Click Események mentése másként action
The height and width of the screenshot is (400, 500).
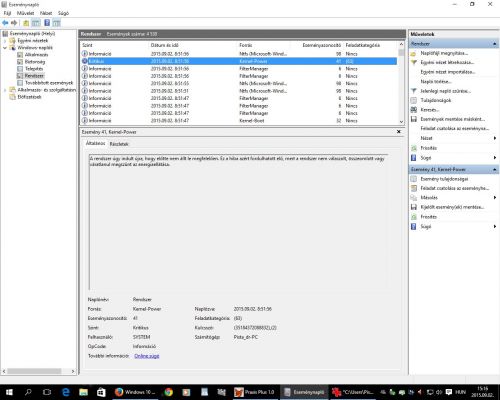[452, 119]
